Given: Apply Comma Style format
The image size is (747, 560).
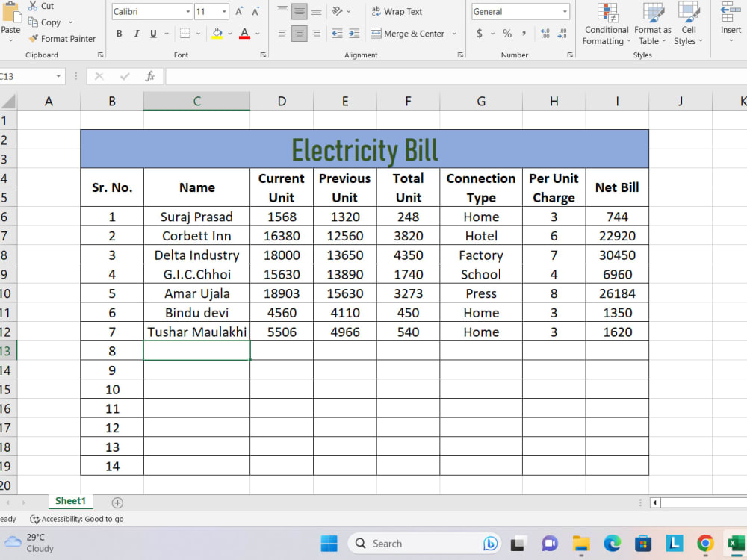Looking at the screenshot, I should point(524,34).
